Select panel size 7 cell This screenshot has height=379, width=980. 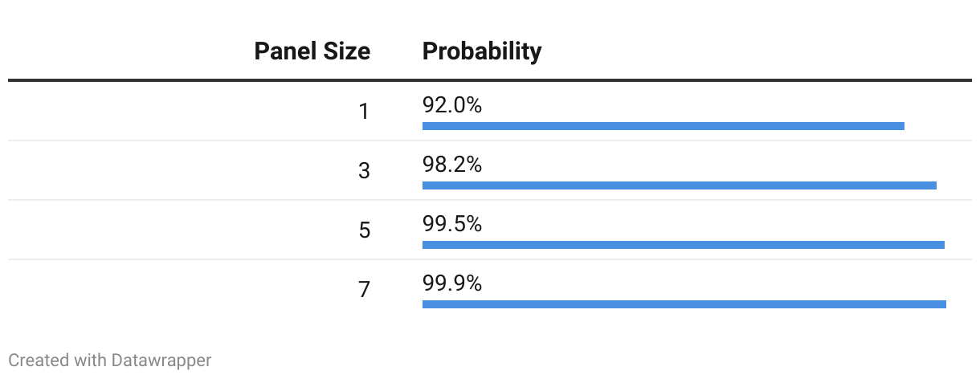pyautogui.click(x=365, y=290)
